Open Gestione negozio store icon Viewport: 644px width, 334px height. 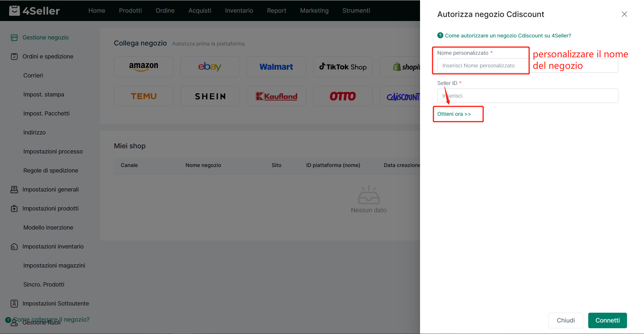pyautogui.click(x=14, y=37)
